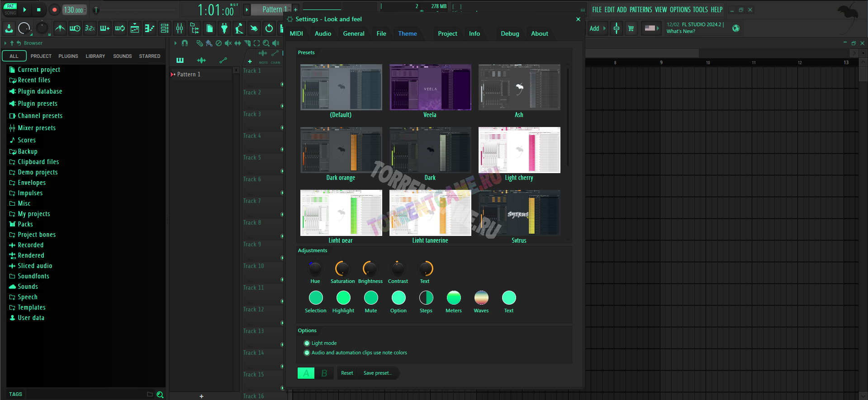868x400 pixels.
Task: Open the PATTERNS menu
Action: click(640, 9)
